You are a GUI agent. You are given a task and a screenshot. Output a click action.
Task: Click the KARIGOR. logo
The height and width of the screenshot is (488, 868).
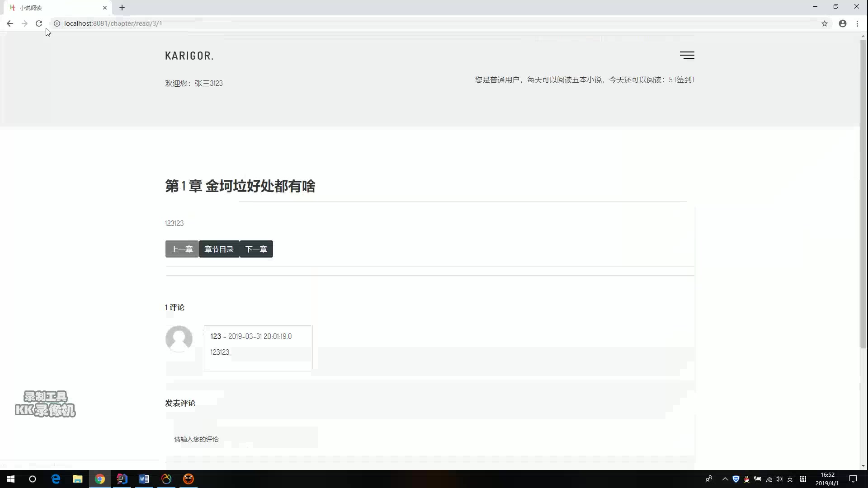(189, 56)
